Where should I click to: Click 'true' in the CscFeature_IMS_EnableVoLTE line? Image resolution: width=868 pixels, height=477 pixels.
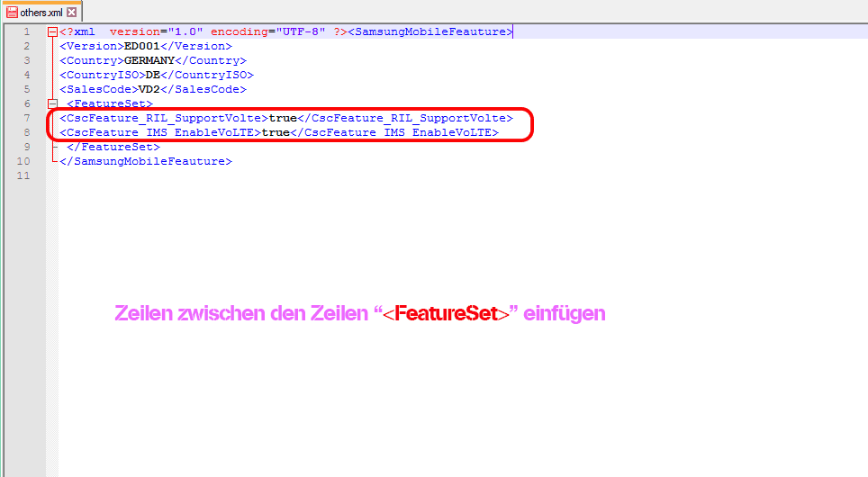pos(276,132)
